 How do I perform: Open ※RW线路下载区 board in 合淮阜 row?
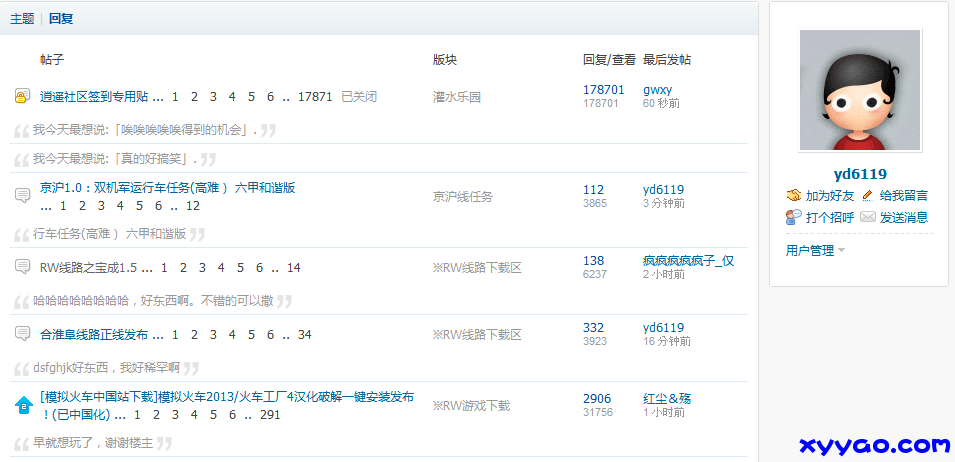(x=478, y=335)
